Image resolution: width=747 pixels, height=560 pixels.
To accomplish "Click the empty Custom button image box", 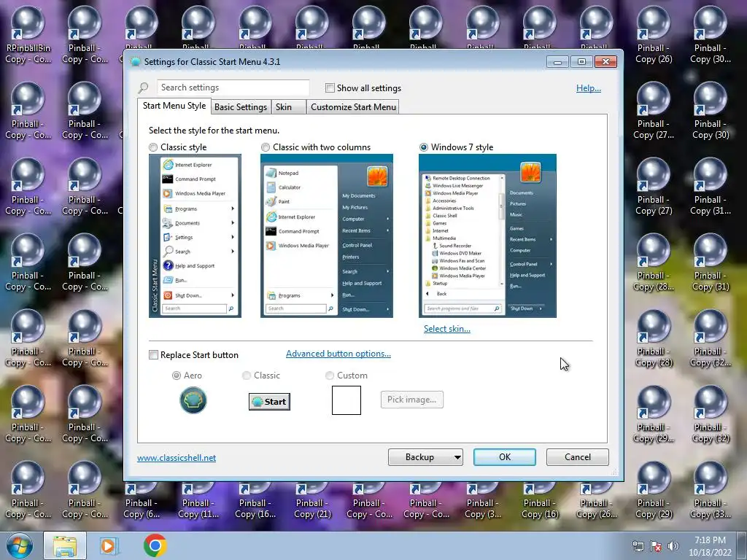I will (x=347, y=400).
